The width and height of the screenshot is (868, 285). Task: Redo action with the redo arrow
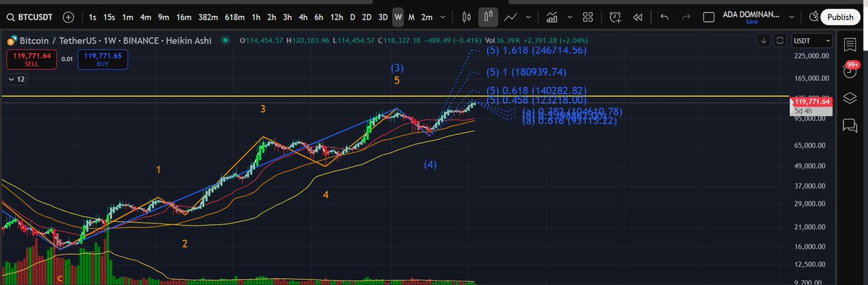tap(686, 17)
